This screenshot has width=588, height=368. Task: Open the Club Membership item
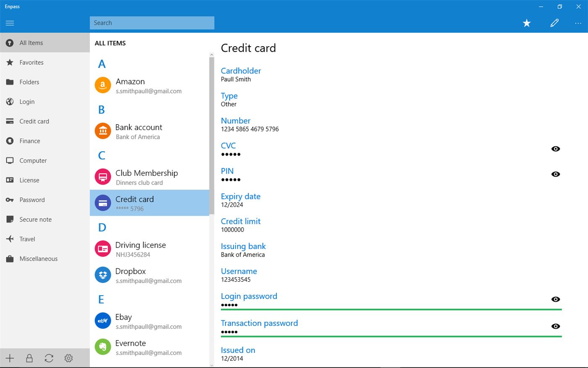click(x=147, y=177)
